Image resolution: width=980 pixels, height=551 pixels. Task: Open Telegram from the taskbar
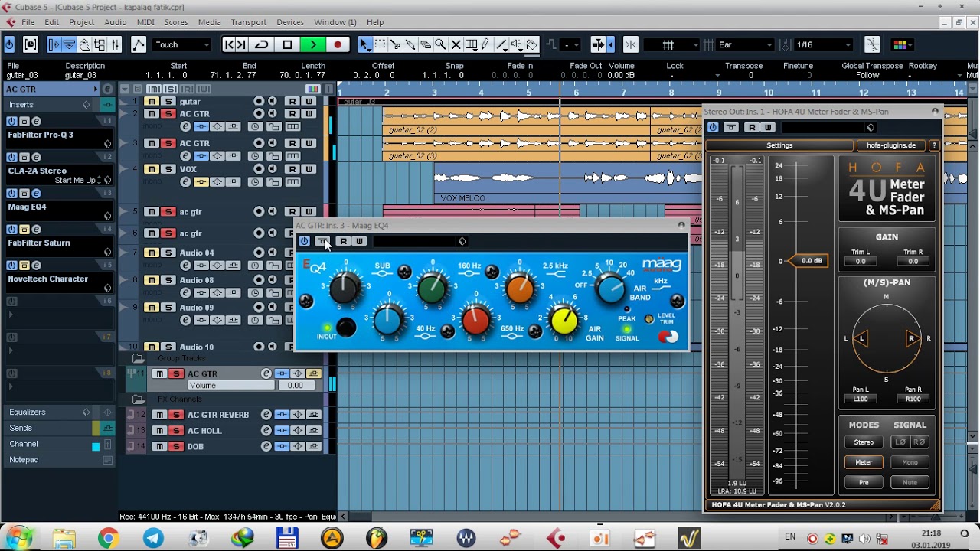pos(153,538)
